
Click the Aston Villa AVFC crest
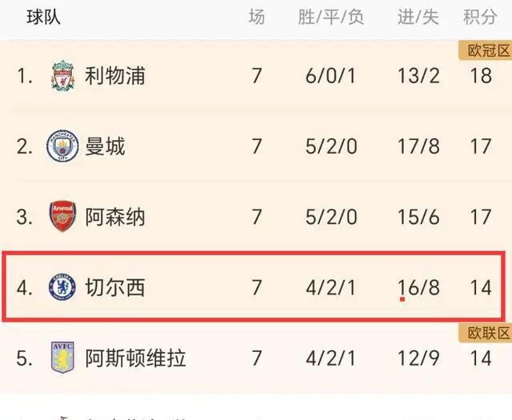[62, 358]
